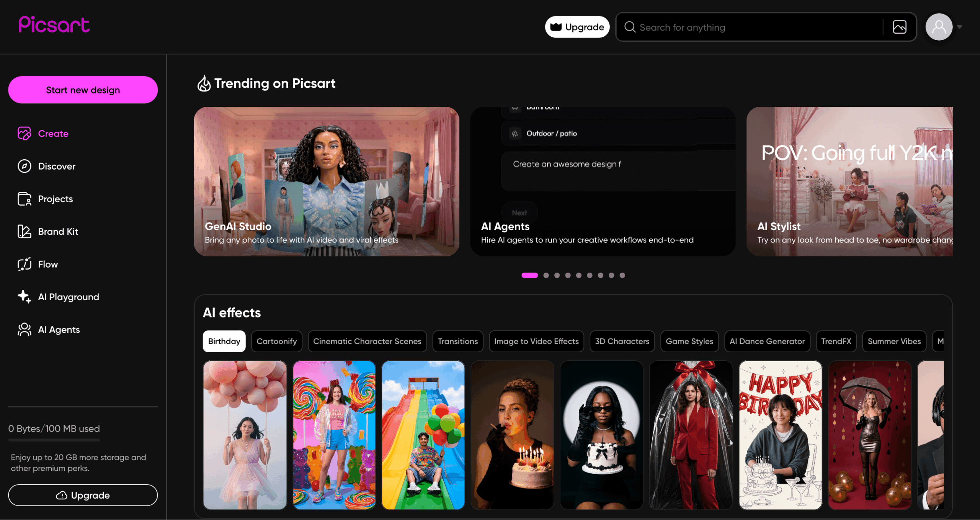Open the rainbow slide balloons effect

click(423, 435)
